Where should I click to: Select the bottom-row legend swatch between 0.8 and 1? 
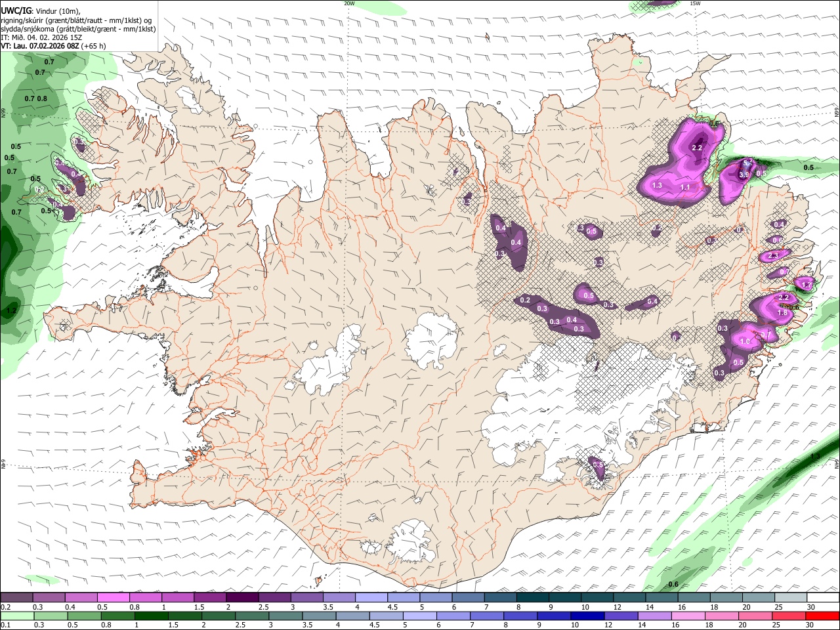coord(117,616)
